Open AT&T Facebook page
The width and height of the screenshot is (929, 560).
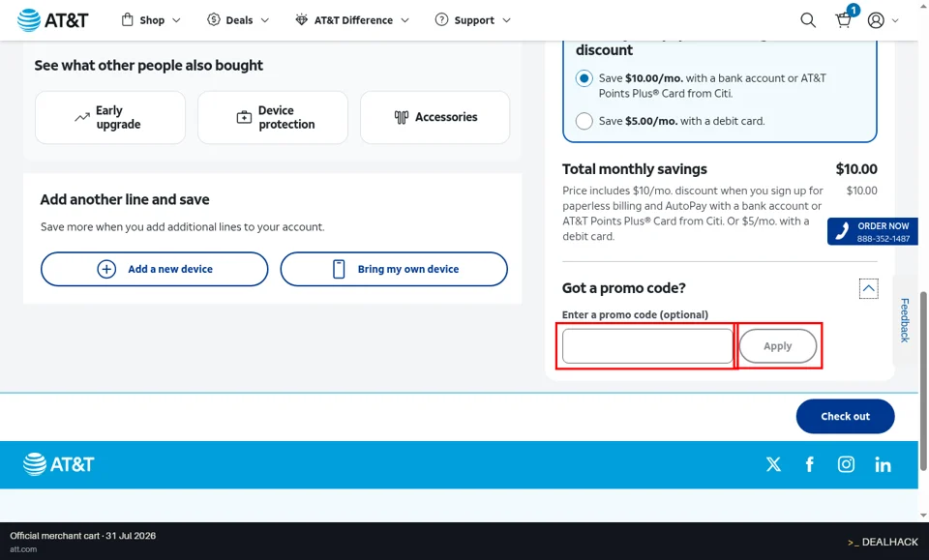(809, 464)
